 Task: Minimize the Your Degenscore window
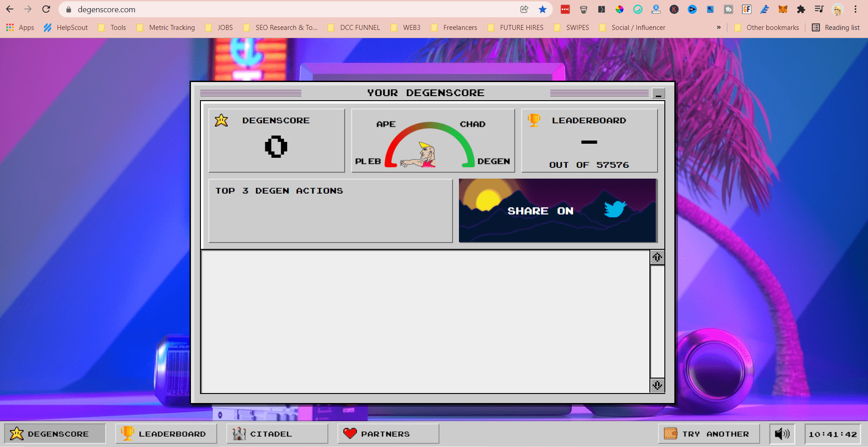658,93
